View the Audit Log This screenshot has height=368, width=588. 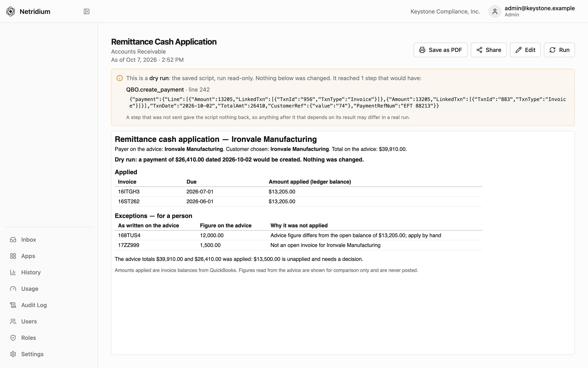point(49,305)
